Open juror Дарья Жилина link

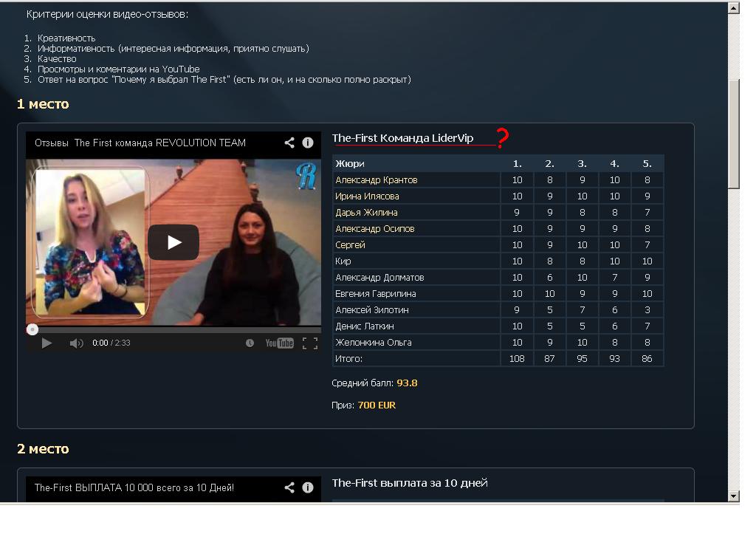click(x=366, y=212)
